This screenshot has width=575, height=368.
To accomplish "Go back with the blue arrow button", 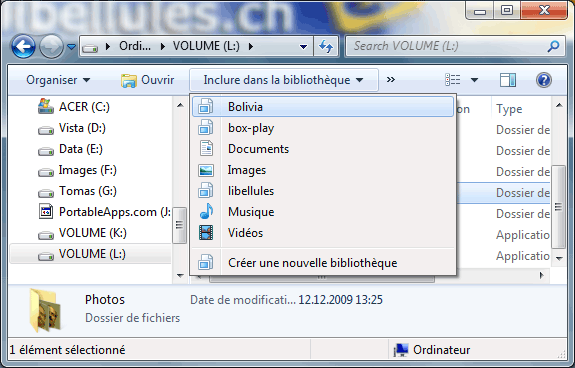I will tap(23, 47).
